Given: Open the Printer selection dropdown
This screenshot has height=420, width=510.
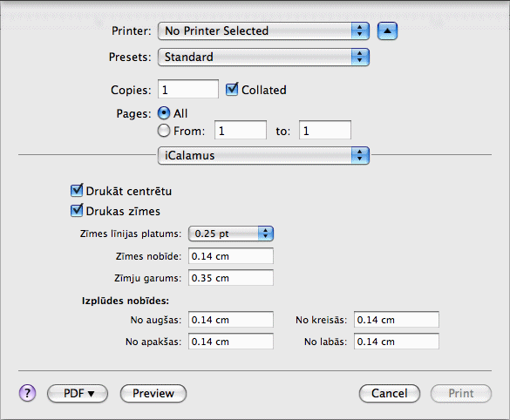Looking at the screenshot, I should pyautogui.click(x=263, y=30).
